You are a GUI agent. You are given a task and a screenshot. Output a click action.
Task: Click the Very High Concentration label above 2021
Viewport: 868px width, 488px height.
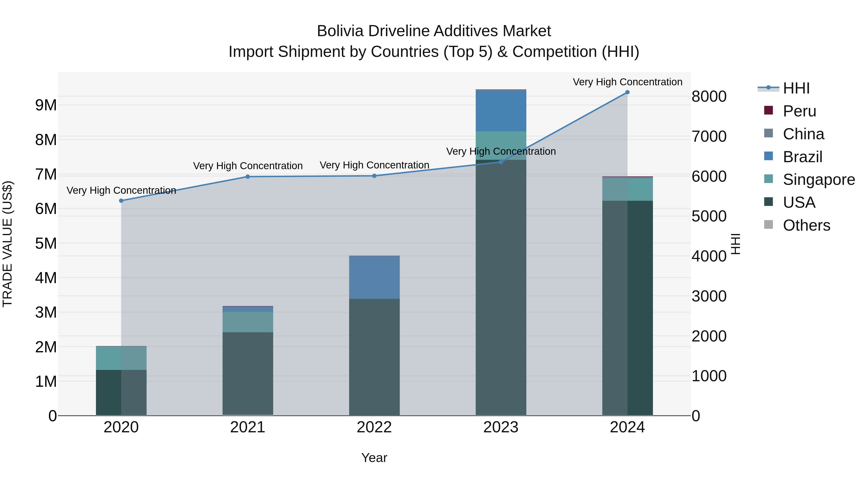click(248, 166)
